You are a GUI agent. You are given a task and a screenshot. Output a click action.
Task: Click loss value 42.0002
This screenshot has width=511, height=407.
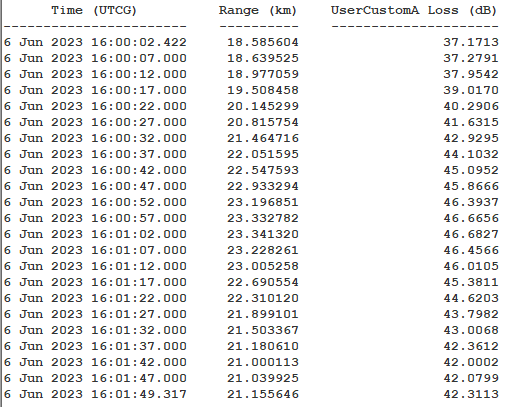[x=471, y=362]
